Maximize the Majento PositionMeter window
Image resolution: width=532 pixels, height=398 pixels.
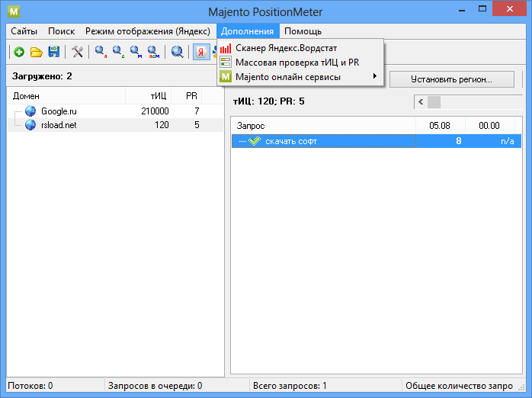(x=482, y=9)
